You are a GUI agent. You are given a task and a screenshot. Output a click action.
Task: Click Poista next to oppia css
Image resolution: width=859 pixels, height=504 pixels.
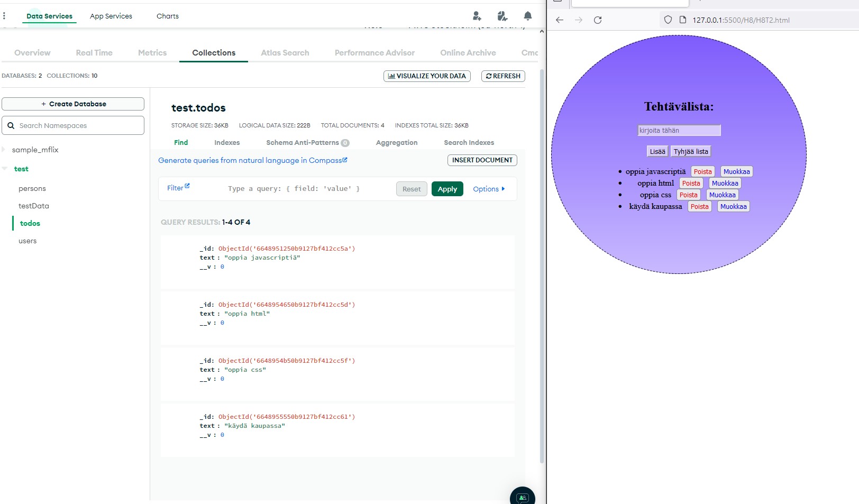tap(688, 195)
